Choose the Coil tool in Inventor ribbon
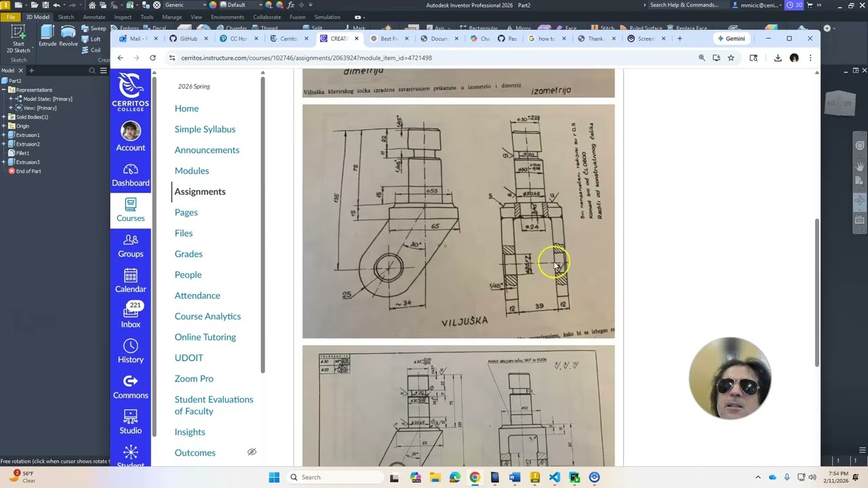Screen dimensions: 868x488 [x=91, y=49]
